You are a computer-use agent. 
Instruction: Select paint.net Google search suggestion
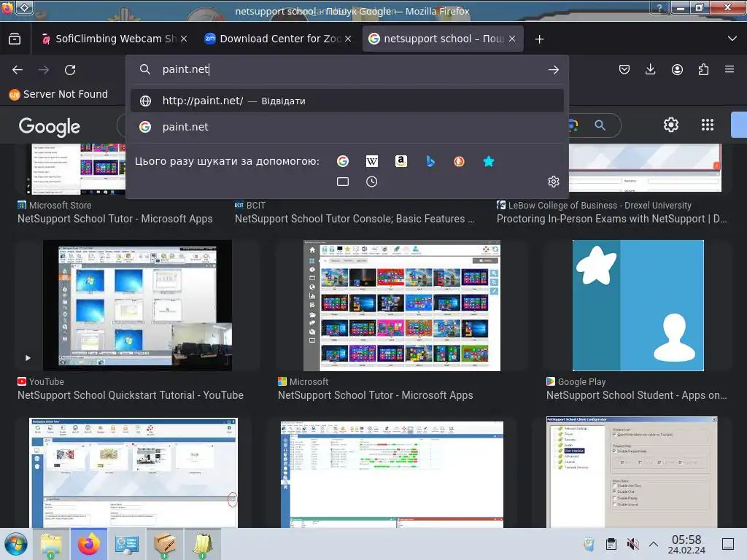[x=347, y=127]
